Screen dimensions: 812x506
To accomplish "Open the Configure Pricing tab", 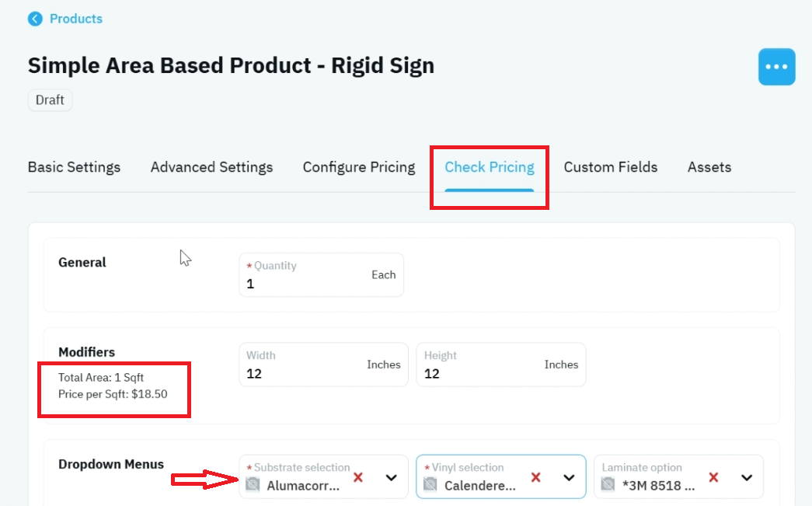I will [359, 167].
